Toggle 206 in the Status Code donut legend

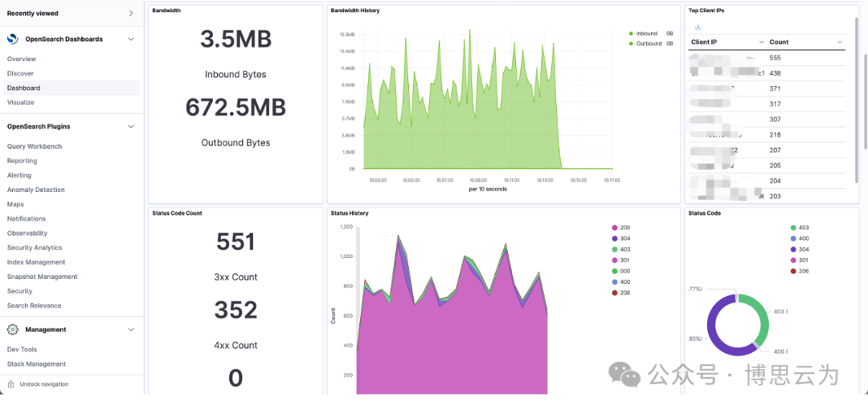(800, 271)
